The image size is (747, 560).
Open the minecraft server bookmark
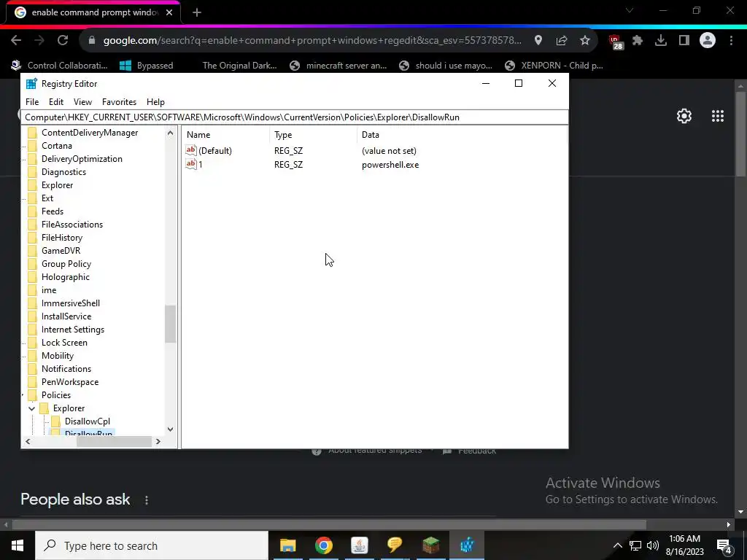(338, 66)
